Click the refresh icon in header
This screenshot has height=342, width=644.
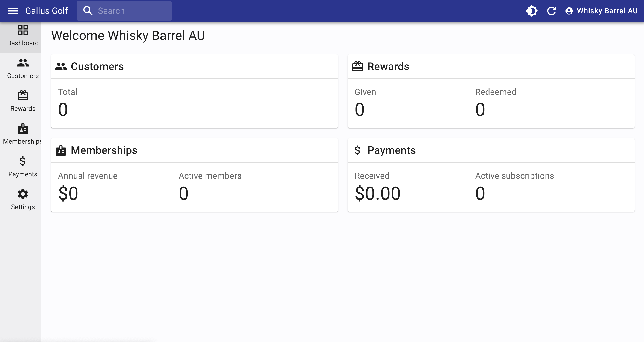pyautogui.click(x=551, y=11)
